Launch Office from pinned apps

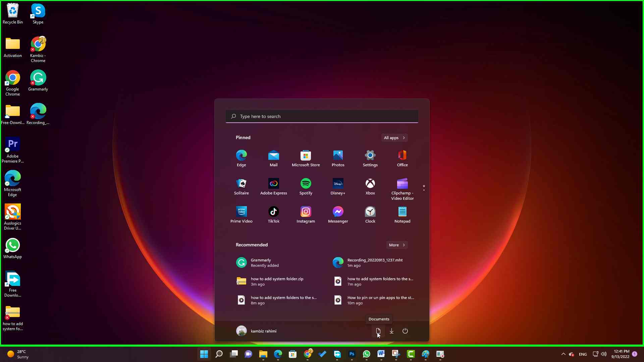click(x=402, y=159)
